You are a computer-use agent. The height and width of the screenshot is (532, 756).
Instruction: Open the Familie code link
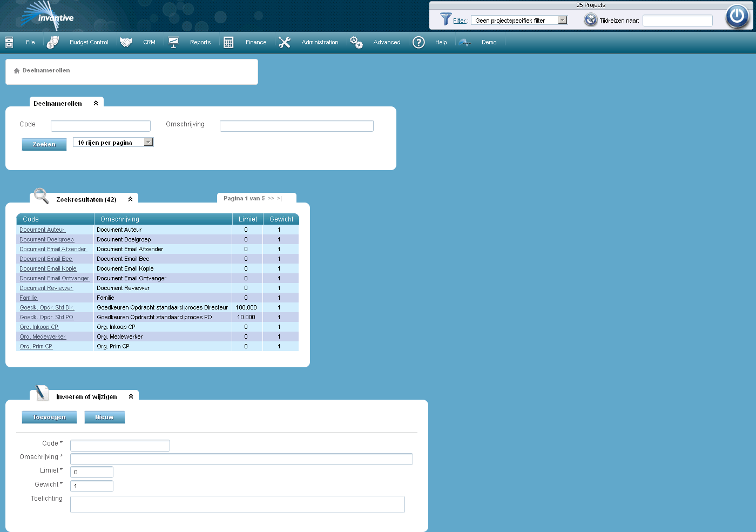(29, 298)
